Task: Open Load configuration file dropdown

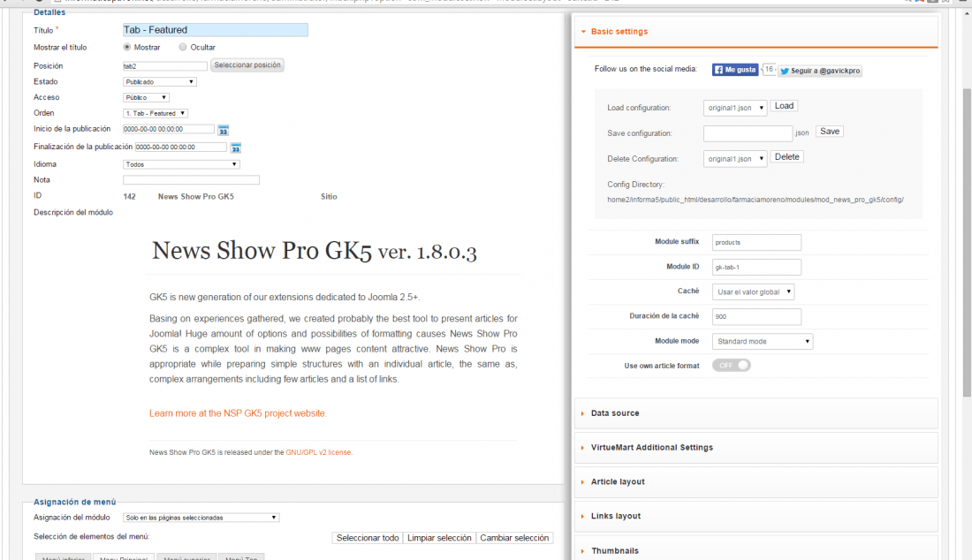Action: click(x=735, y=108)
